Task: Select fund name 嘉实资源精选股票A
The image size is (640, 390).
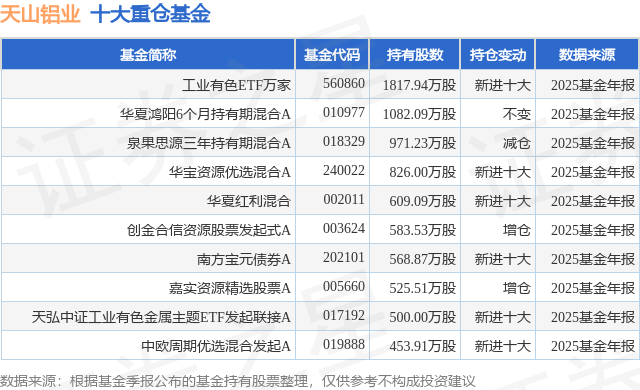Action: click(x=230, y=288)
